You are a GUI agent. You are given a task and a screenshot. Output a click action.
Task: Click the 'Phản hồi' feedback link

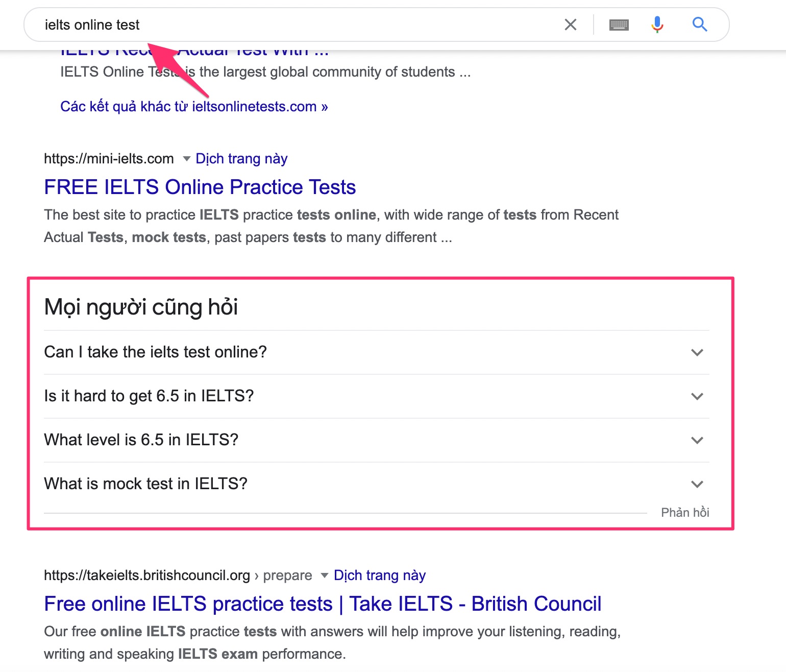click(x=685, y=513)
